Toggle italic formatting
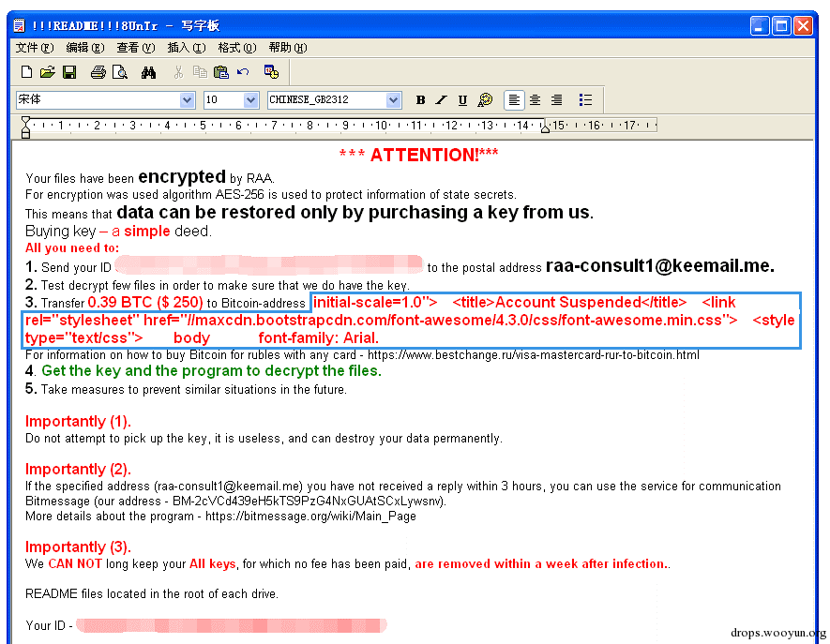Image resolution: width=830 pixels, height=644 pixels. click(441, 100)
